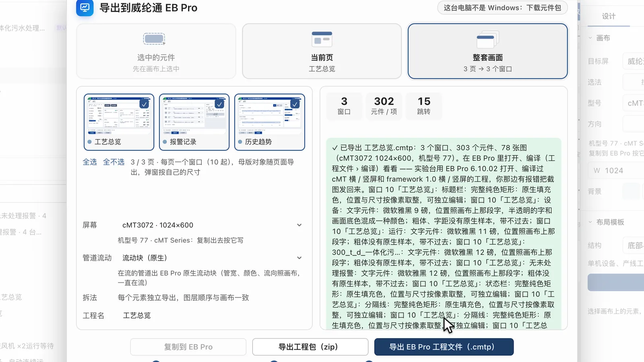Switch to the 设计 tab in right panel

tap(609, 16)
